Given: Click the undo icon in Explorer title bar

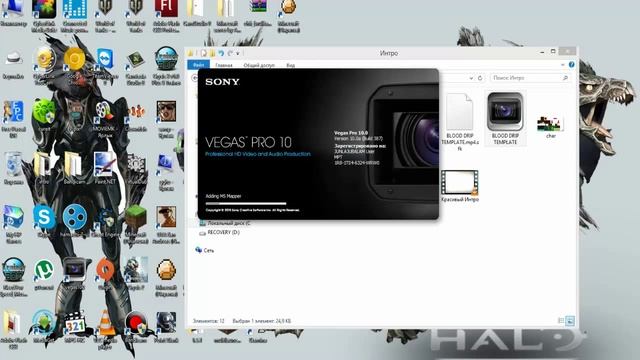Looking at the screenshot, I should coord(221,53).
